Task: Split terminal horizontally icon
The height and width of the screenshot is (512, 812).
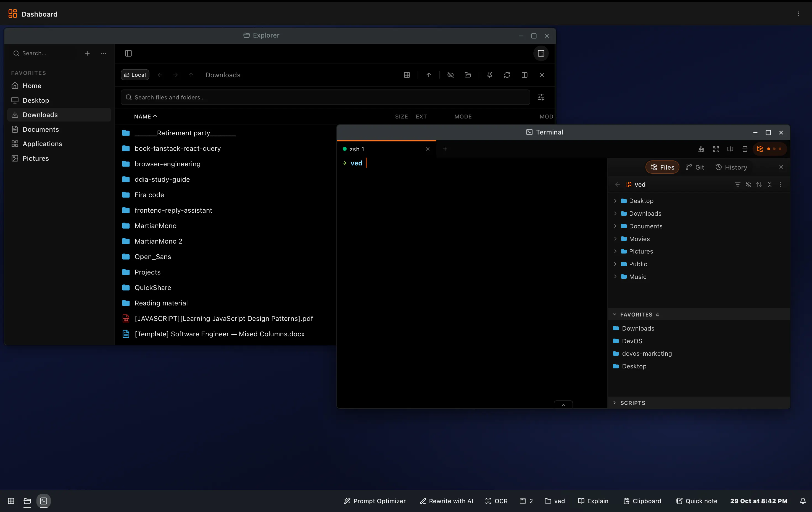Action: tap(745, 149)
